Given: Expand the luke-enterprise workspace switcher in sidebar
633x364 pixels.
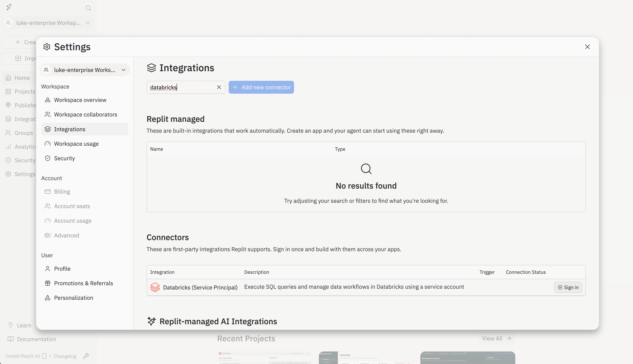Looking at the screenshot, I should point(48,23).
